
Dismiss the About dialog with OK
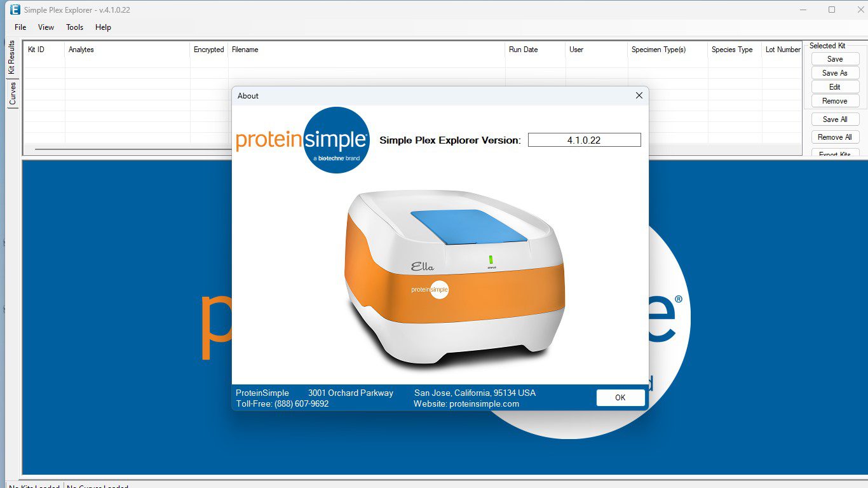(620, 398)
